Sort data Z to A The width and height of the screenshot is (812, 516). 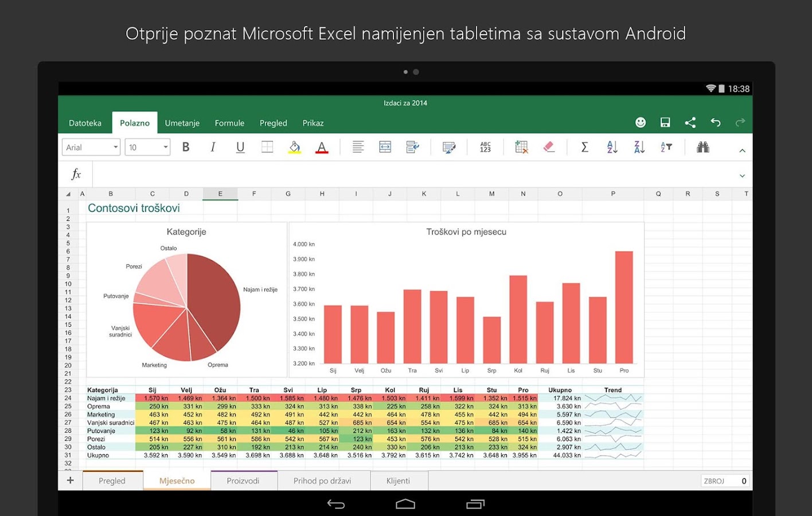coord(638,147)
